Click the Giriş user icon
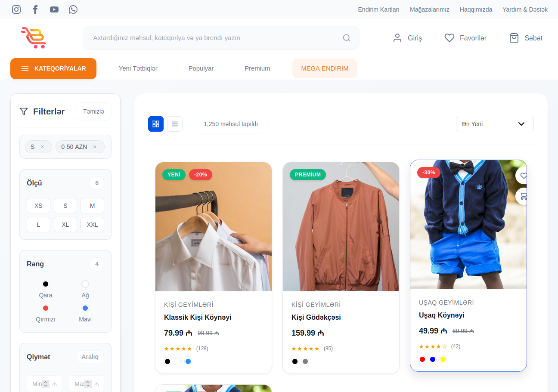 (397, 38)
